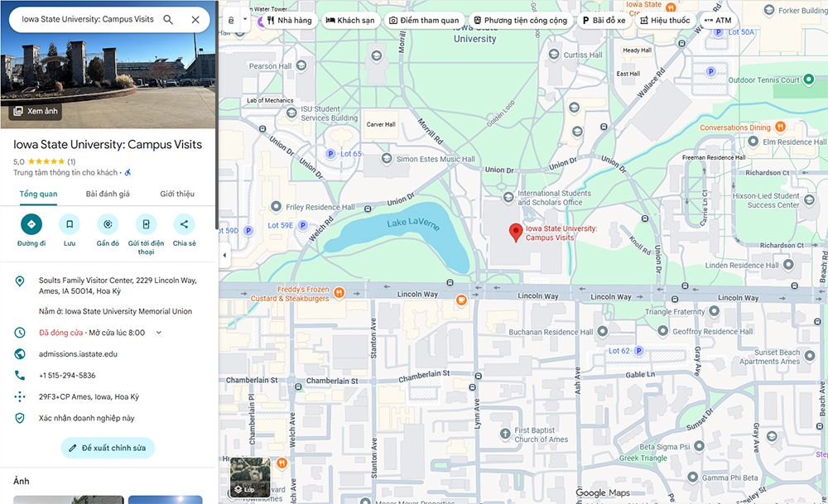Clear the search box with the X icon
Screen dimensions: 828x504
click(195, 20)
